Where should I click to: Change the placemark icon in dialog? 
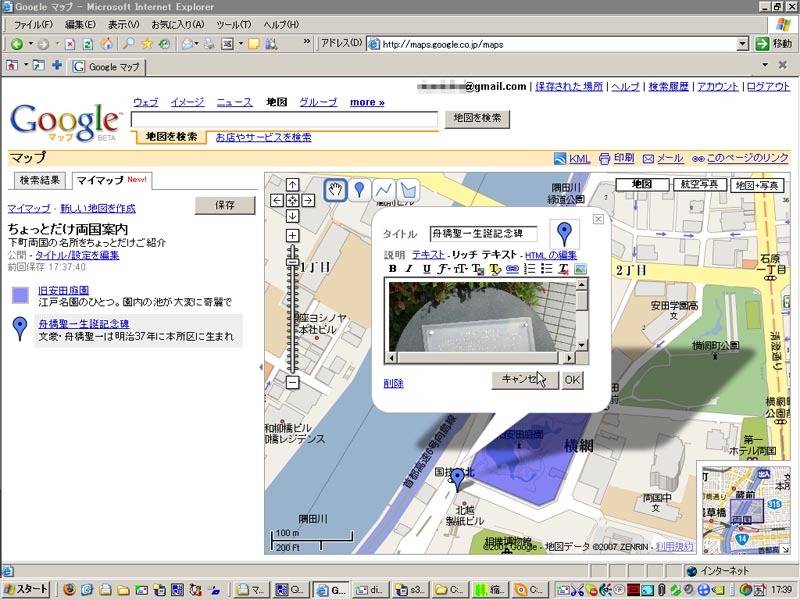coord(564,234)
